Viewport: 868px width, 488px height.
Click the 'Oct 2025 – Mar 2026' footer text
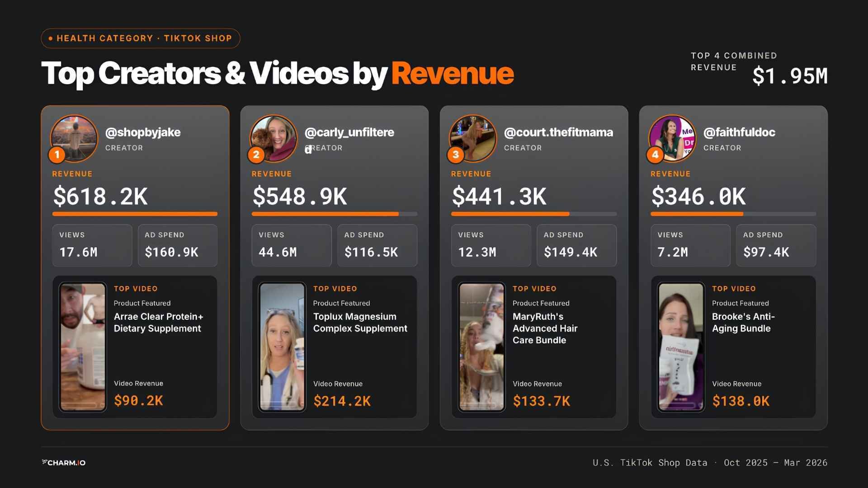[x=775, y=463]
